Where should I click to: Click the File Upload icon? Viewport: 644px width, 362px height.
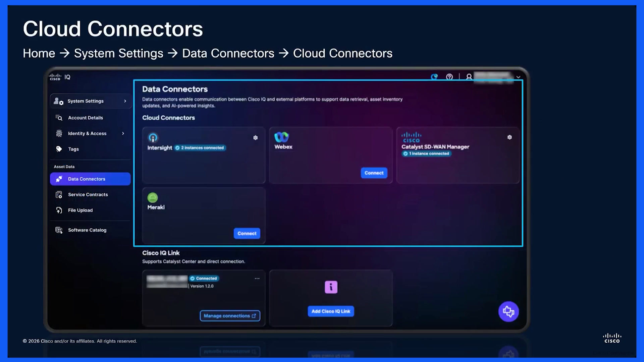pos(59,210)
